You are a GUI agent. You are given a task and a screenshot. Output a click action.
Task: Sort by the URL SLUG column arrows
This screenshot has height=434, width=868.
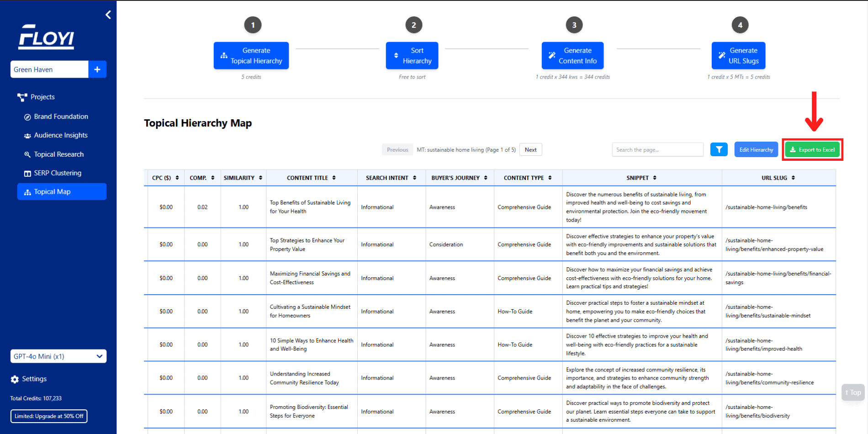[793, 178]
